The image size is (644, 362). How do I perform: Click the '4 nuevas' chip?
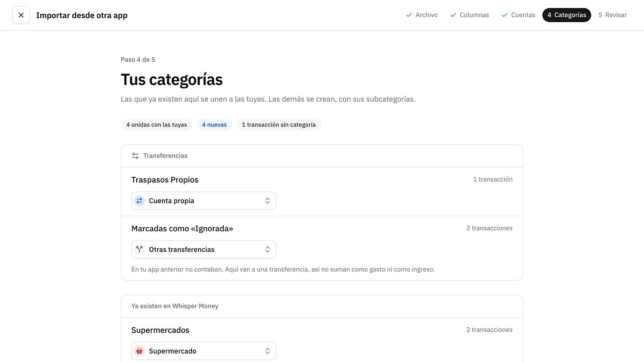click(215, 125)
